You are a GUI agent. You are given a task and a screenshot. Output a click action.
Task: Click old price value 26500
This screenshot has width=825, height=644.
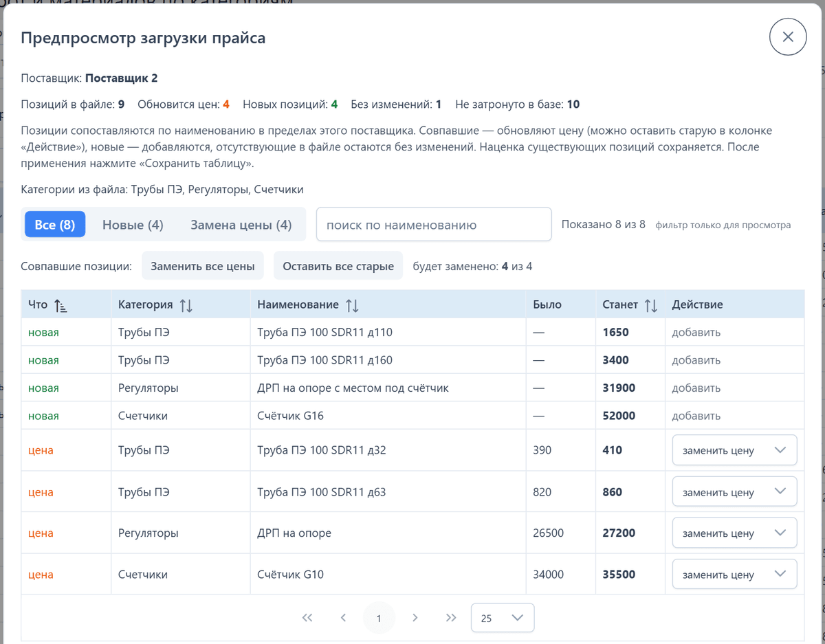(x=548, y=533)
